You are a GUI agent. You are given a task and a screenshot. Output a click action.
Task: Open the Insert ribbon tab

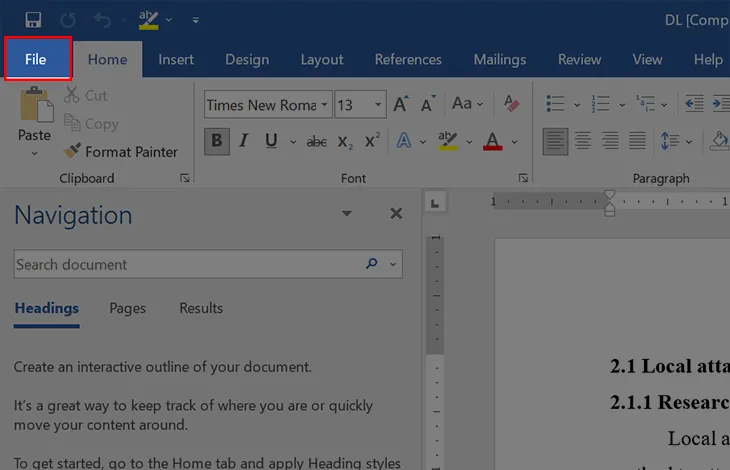pyautogui.click(x=176, y=60)
